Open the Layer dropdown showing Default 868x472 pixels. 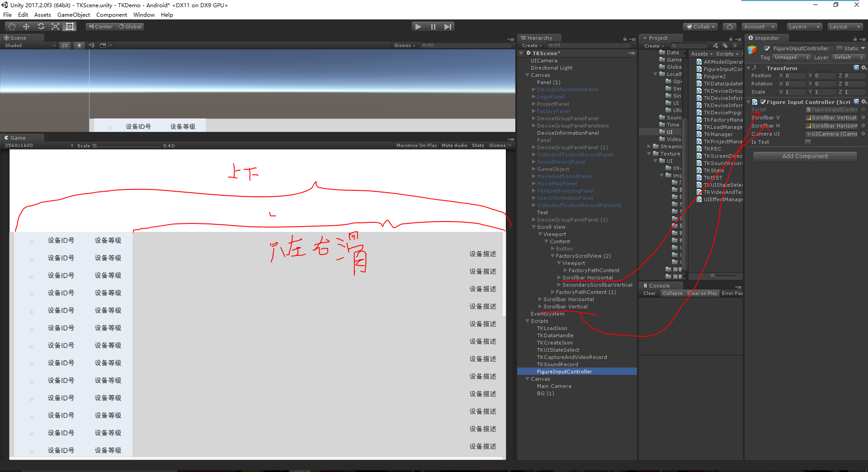tap(849, 57)
